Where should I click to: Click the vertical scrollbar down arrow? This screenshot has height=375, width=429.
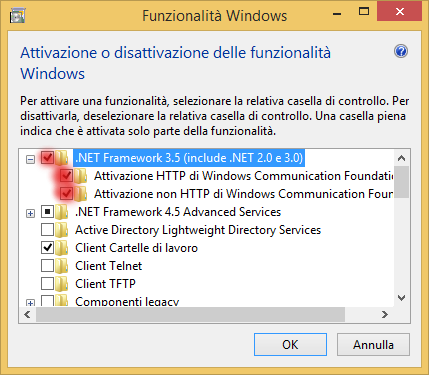pyautogui.click(x=402, y=298)
